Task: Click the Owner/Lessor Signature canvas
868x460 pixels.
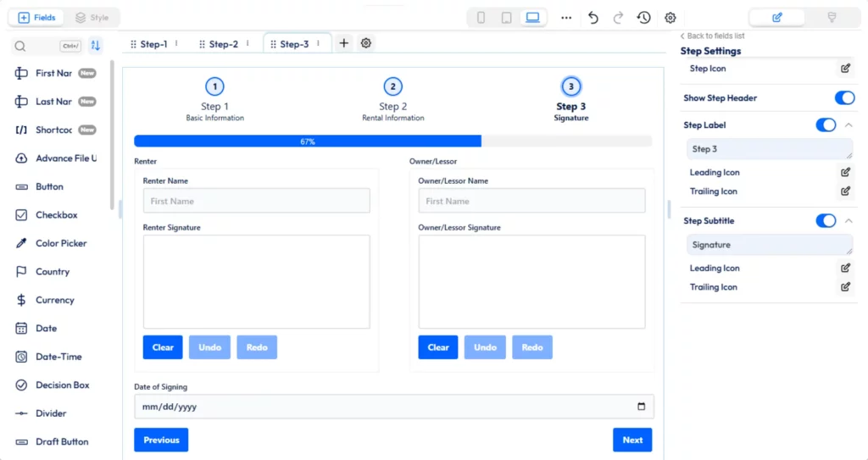Action: (x=531, y=282)
